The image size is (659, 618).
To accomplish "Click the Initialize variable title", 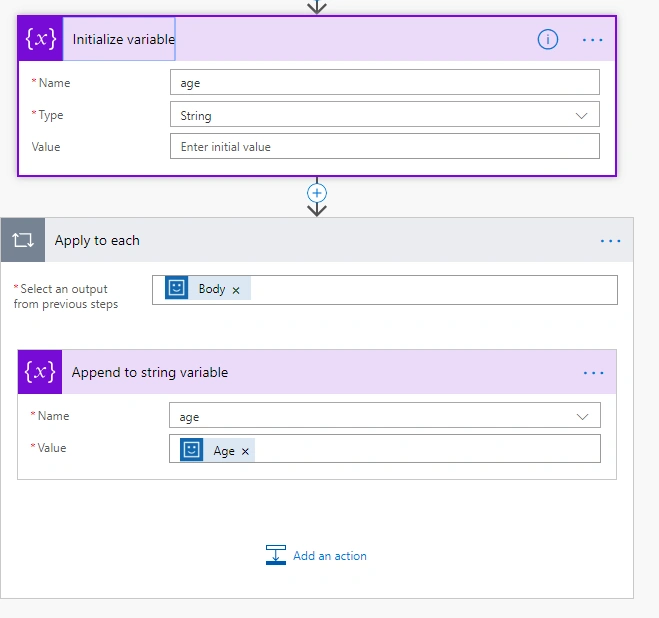I will [124, 39].
